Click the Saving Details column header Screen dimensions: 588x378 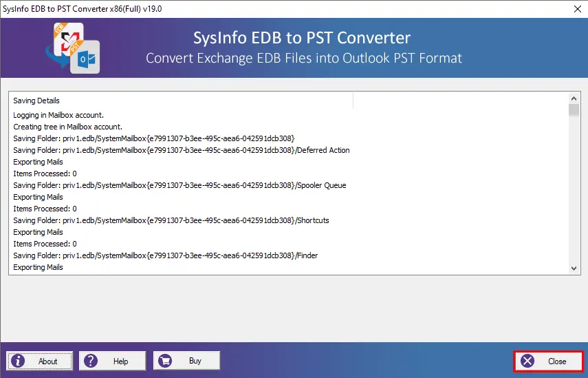(181, 101)
